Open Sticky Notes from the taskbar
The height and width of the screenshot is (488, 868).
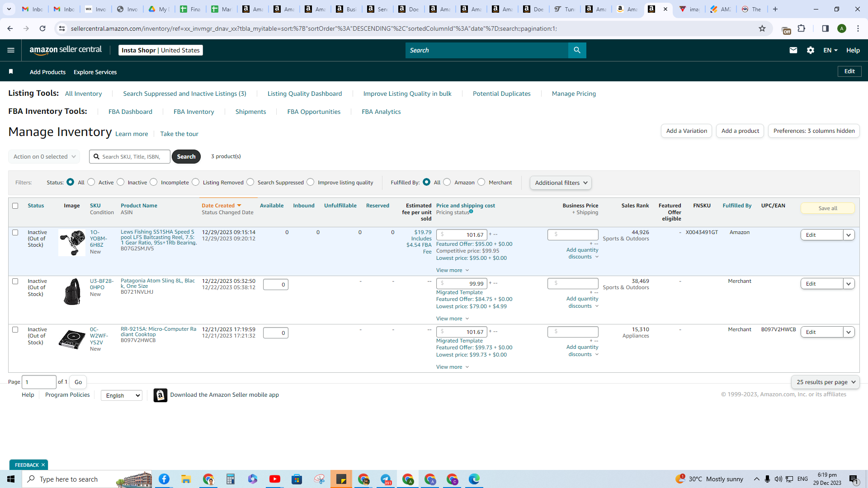tap(341, 479)
